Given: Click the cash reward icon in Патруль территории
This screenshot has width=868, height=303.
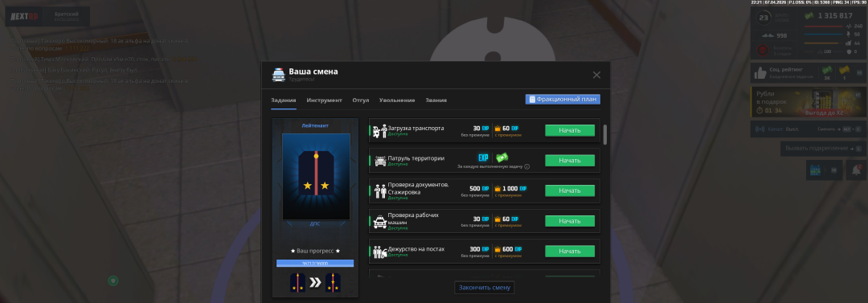Looking at the screenshot, I should coord(502,158).
